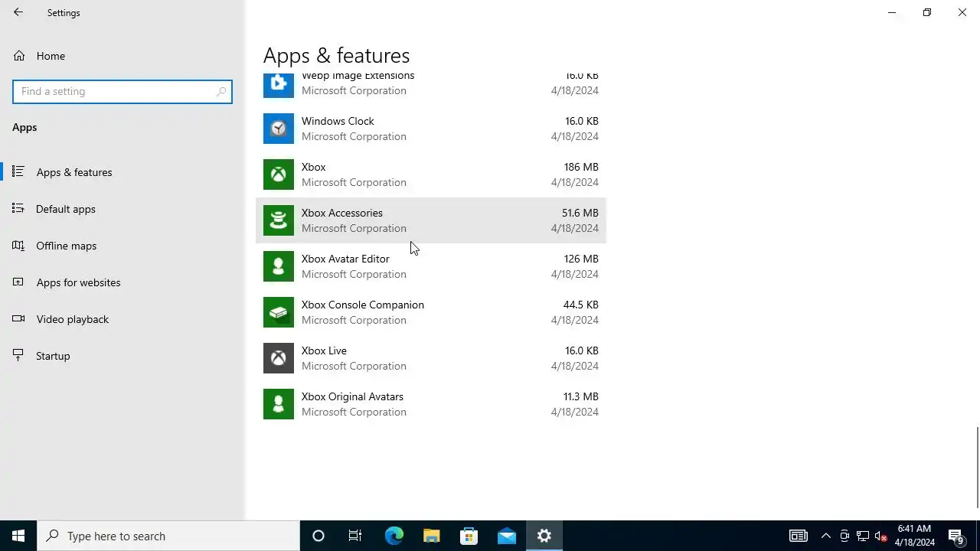
Task: Click the apps list vertical scrollbar
Action: 977,467
